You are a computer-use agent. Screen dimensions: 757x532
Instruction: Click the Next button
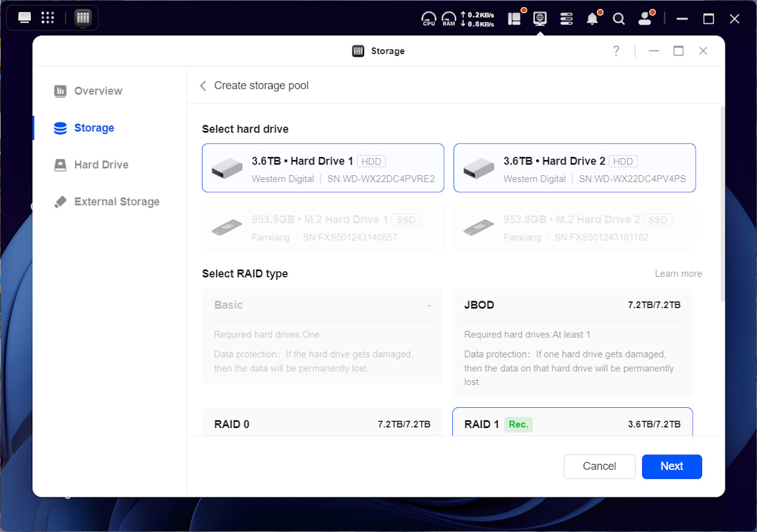pos(671,466)
